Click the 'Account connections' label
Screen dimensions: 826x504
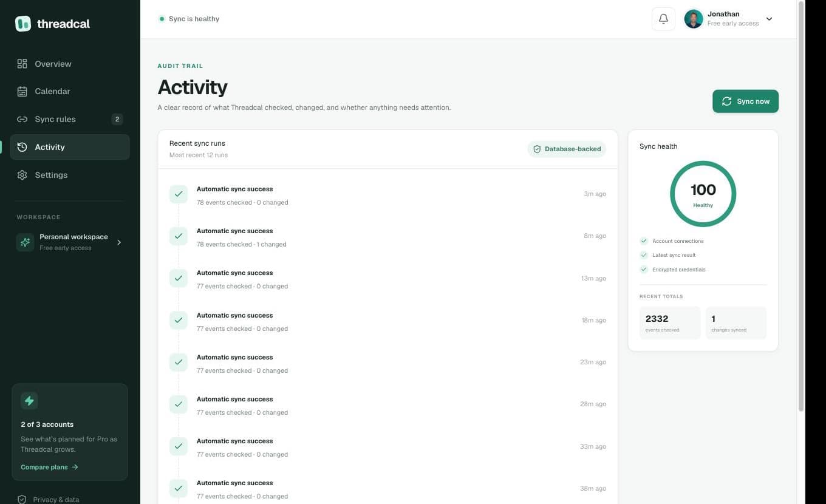coord(678,241)
